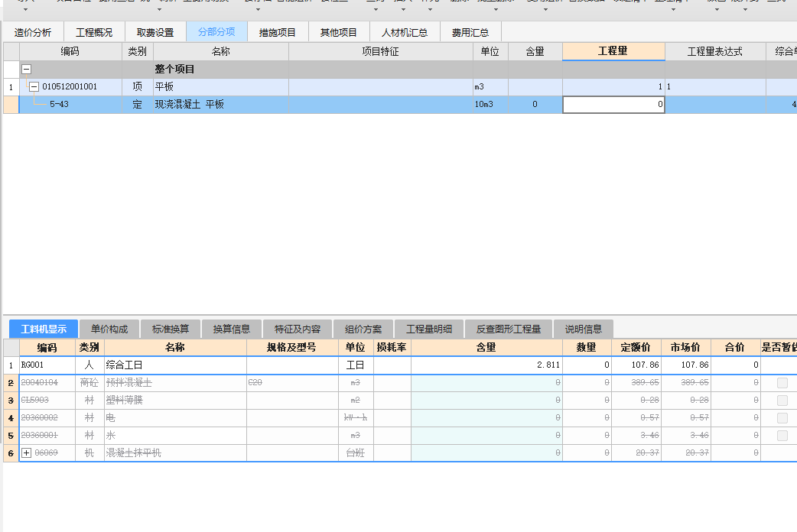Click the 项目特征 column header
Screen dimensions: 797x532
tap(380, 51)
